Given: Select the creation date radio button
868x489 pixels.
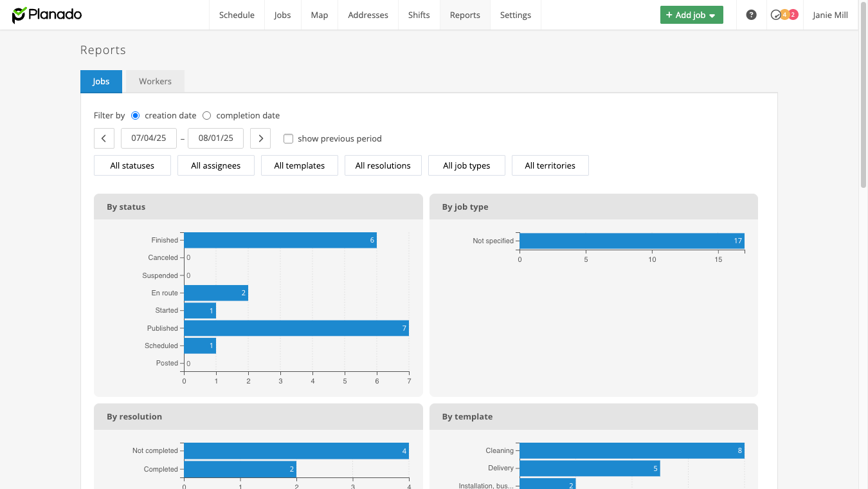Looking at the screenshot, I should 135,116.
